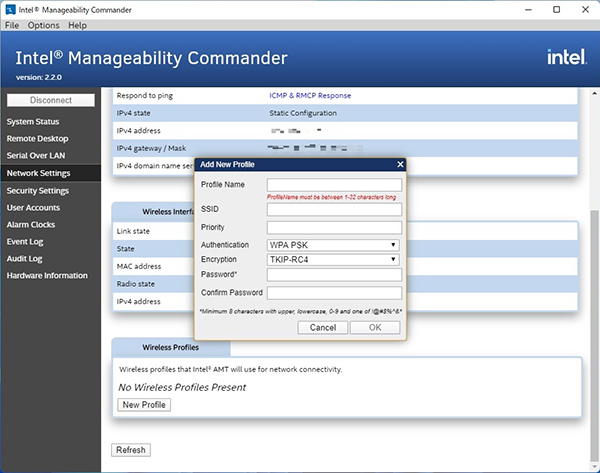
Task: Click the 'Radio state' row label
Action: 136,284
